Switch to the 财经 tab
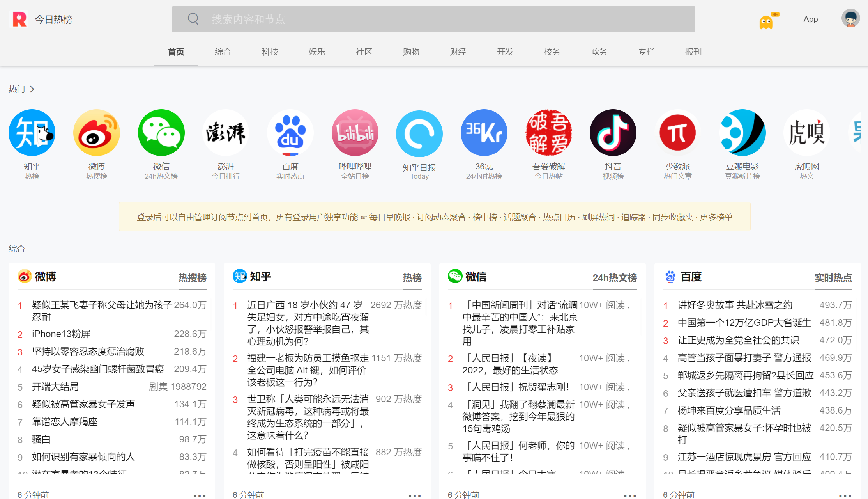This screenshot has width=868, height=499. pyautogui.click(x=458, y=52)
